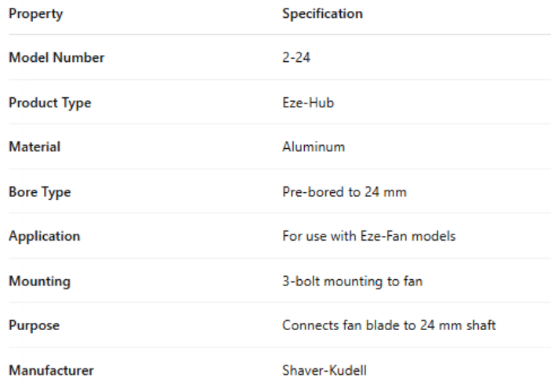Click the 3-bolt mounting to fan text

(352, 281)
